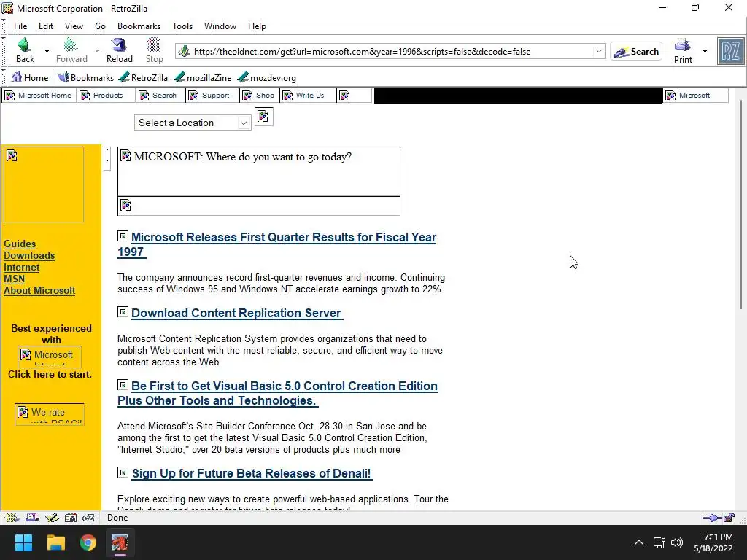Click the page proxy icon in URL bar

tap(184, 51)
